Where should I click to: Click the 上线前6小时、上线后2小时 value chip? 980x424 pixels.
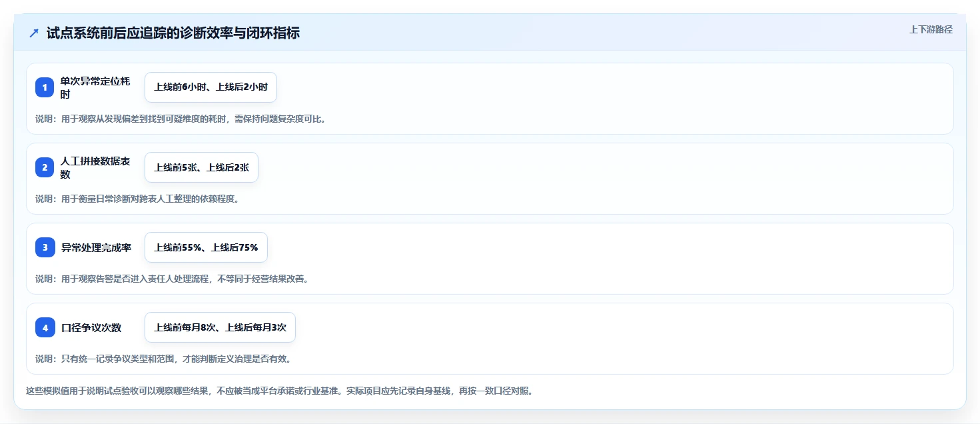(x=211, y=87)
